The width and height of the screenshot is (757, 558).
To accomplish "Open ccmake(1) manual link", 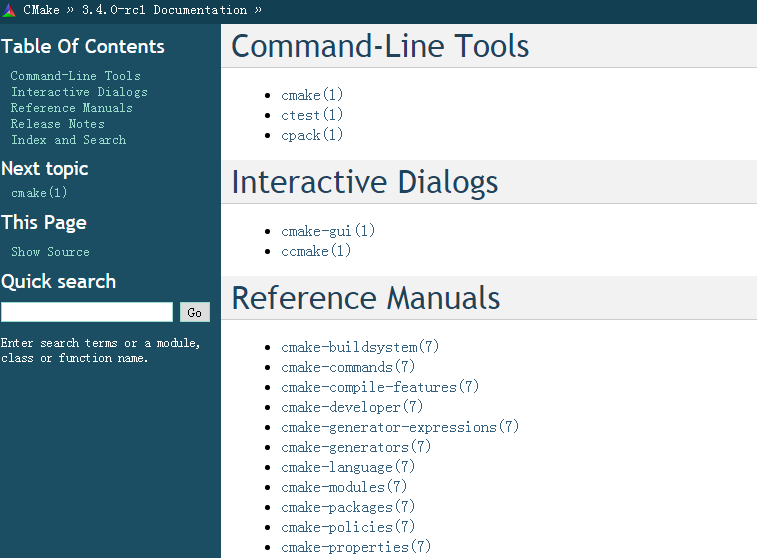I will coord(316,251).
